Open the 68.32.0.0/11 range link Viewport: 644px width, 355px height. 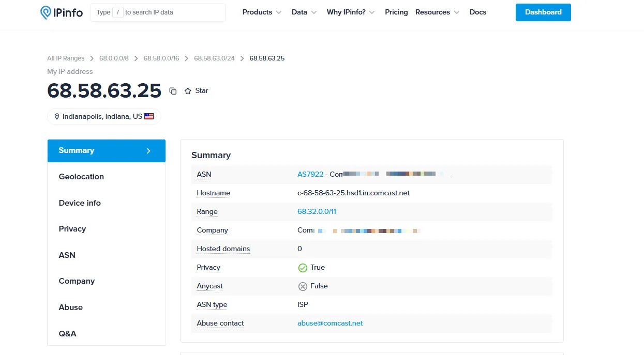(x=317, y=212)
